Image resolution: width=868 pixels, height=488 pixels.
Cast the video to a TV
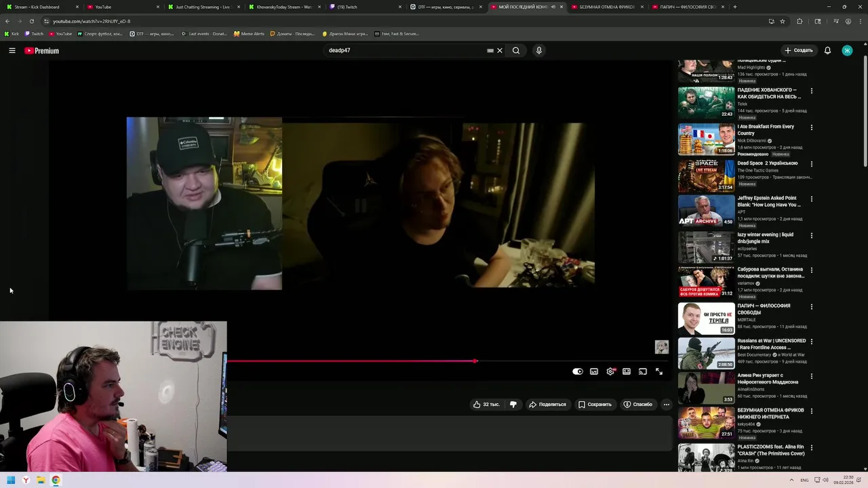(x=643, y=371)
